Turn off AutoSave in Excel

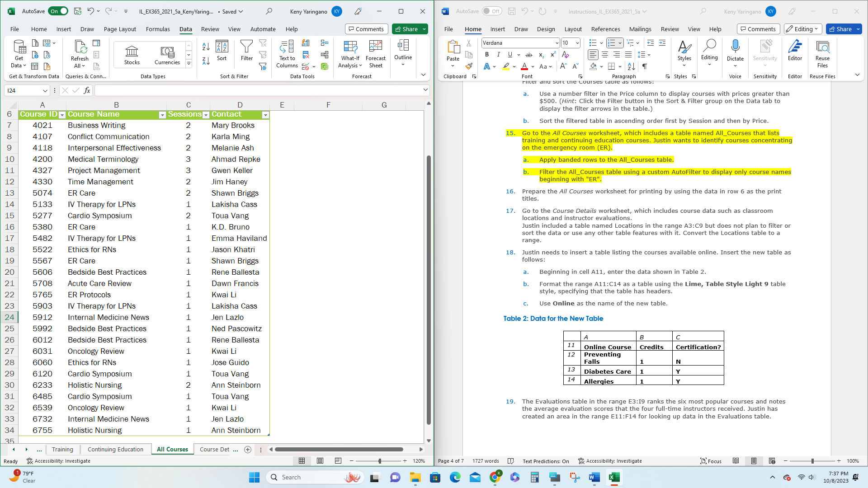coord(58,11)
